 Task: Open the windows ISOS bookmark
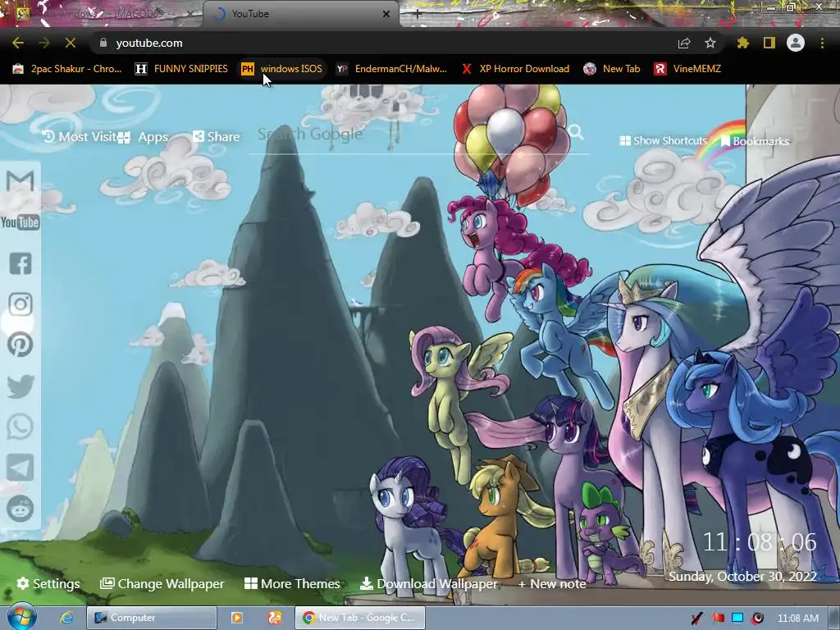[282, 69]
